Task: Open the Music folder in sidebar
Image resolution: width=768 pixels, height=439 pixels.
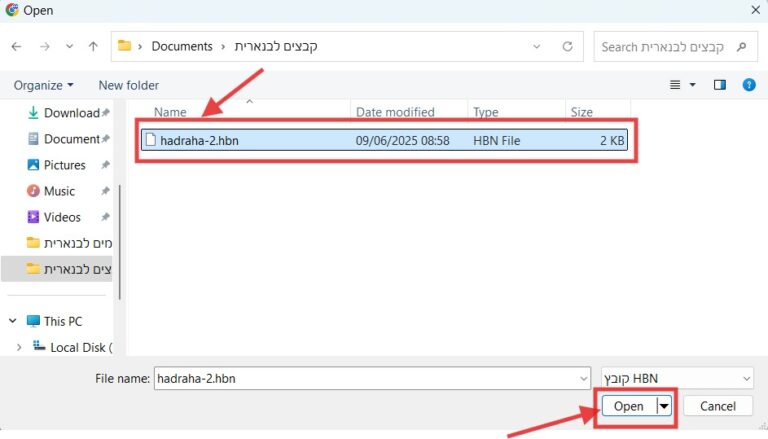Action: click(59, 191)
